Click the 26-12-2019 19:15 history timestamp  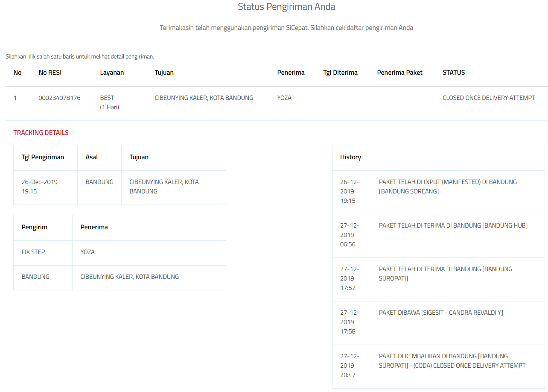[350, 191]
